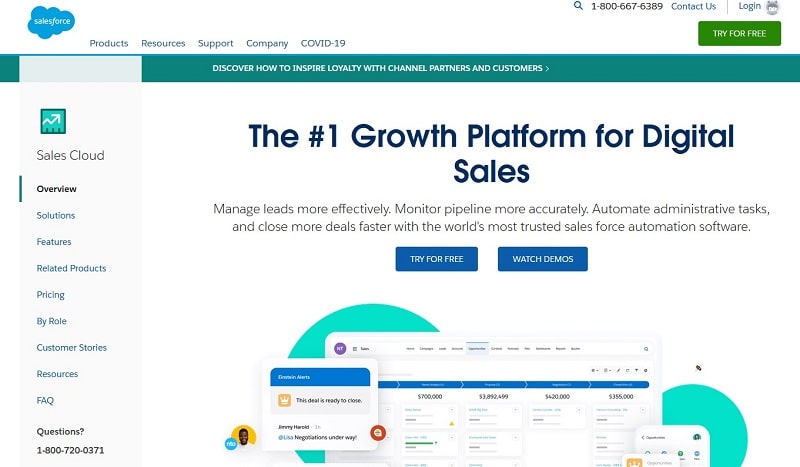800x467 pixels.
Task: Open FAQ in sidebar
Action: pos(45,401)
